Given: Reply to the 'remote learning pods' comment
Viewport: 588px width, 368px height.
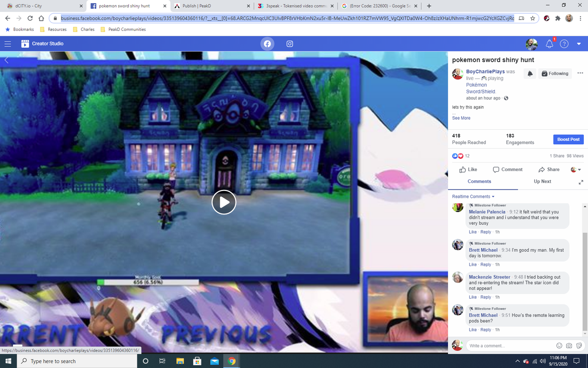Looking at the screenshot, I should [x=486, y=330].
